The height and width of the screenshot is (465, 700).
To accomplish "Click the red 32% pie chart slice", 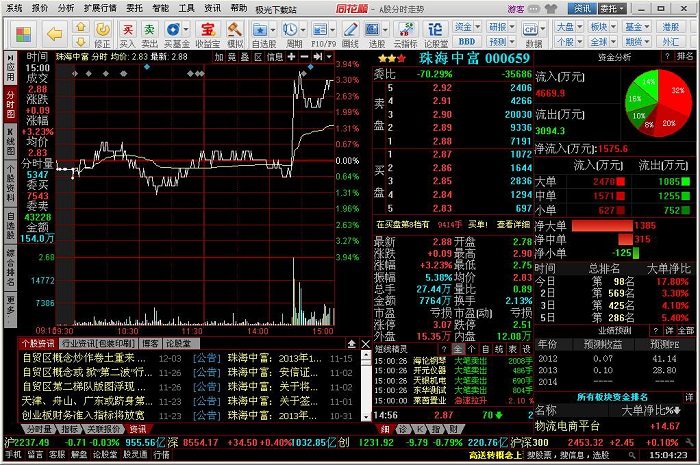I will pos(675,92).
